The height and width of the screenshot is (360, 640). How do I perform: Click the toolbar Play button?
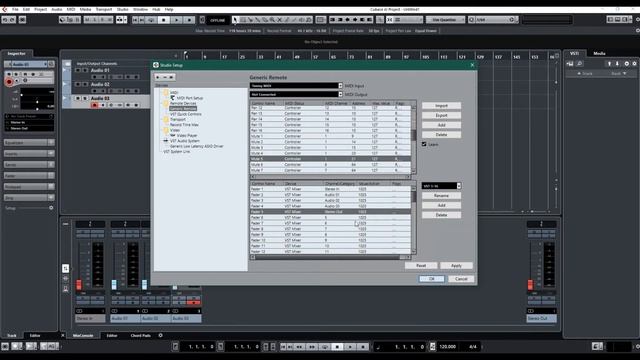coord(176,20)
